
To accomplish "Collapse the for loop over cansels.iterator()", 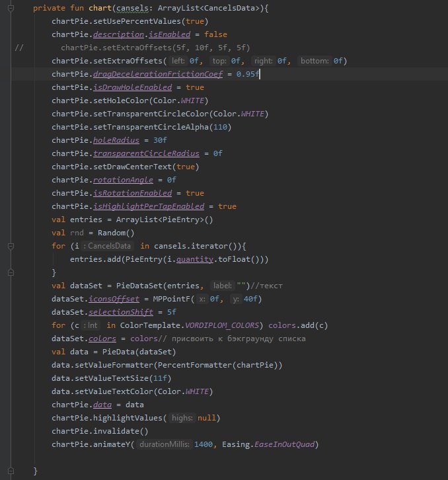I will click(x=11, y=246).
